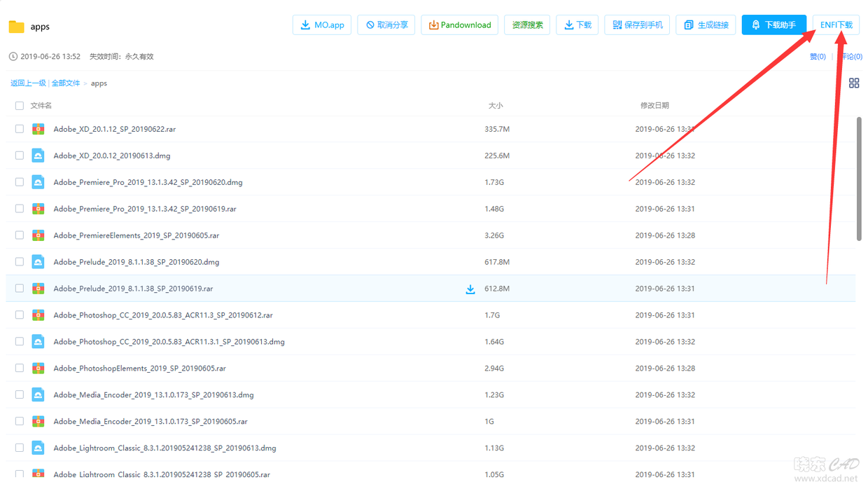The width and height of the screenshot is (868, 489).
Task: Click the 3.26G size cell
Action: click(494, 236)
